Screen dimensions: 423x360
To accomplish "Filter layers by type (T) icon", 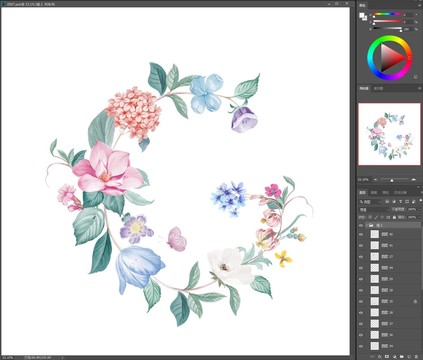I will coord(401,201).
